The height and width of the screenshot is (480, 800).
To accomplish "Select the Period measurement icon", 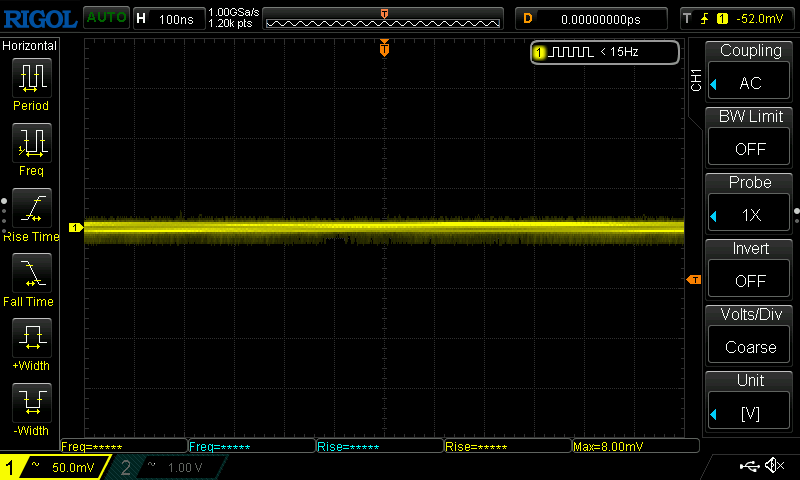I will click(32, 78).
